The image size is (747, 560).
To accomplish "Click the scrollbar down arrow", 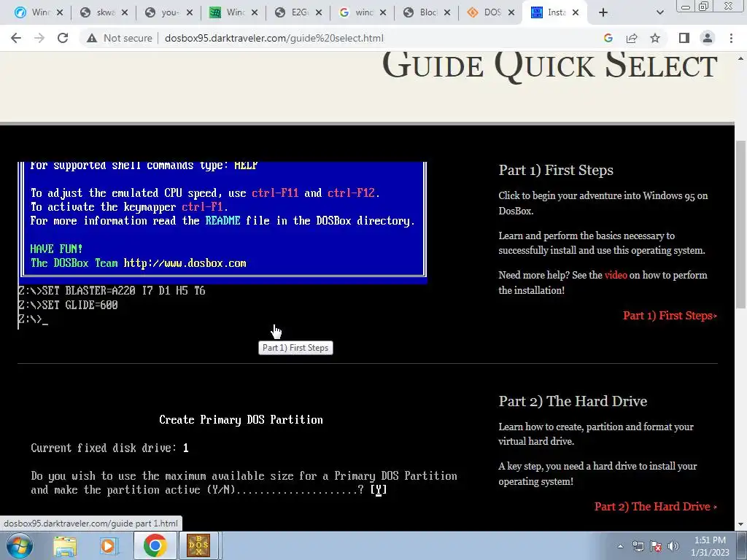I will click(x=740, y=524).
